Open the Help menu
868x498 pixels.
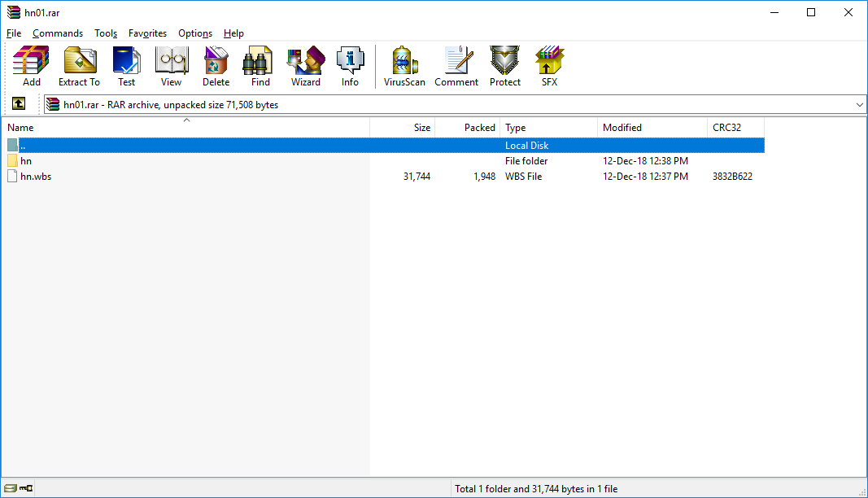click(233, 33)
